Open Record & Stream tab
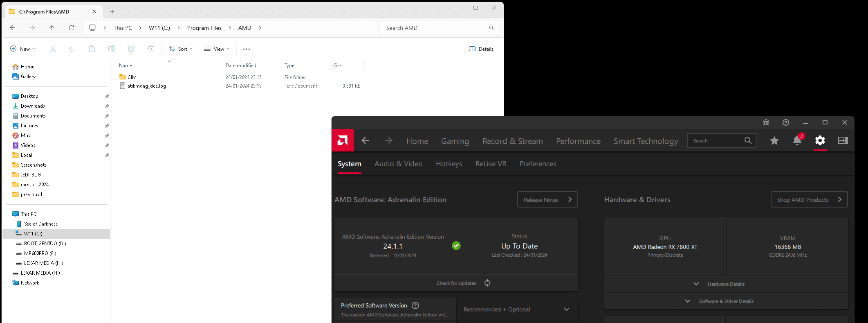This screenshot has height=323, width=868. pyautogui.click(x=512, y=141)
